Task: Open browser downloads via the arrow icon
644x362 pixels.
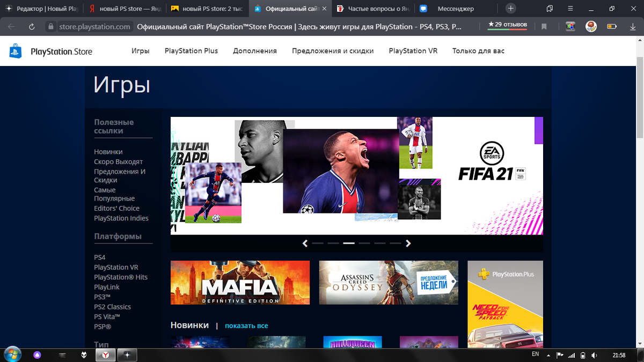Action: click(632, 25)
